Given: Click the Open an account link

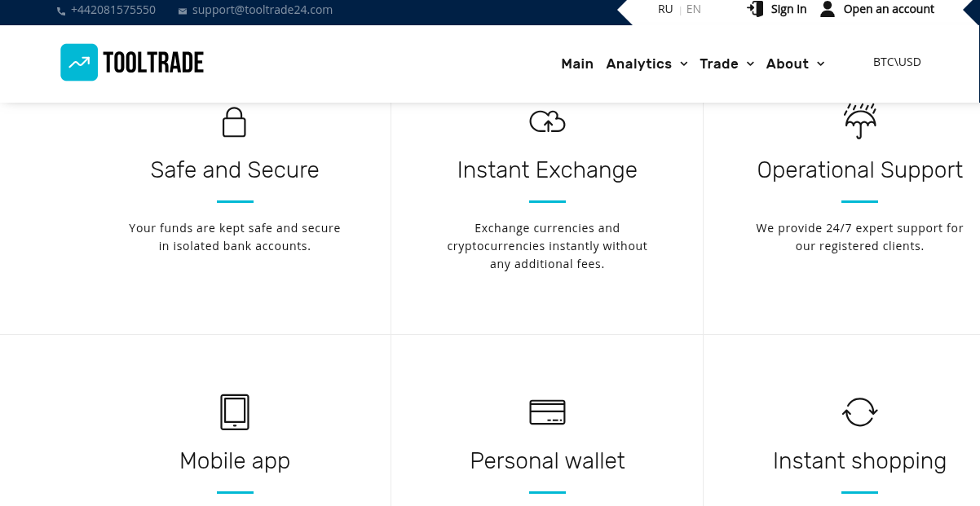Looking at the screenshot, I should (889, 10).
